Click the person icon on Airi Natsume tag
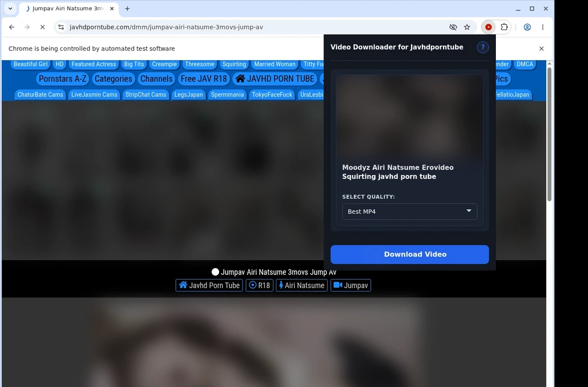 281,285
